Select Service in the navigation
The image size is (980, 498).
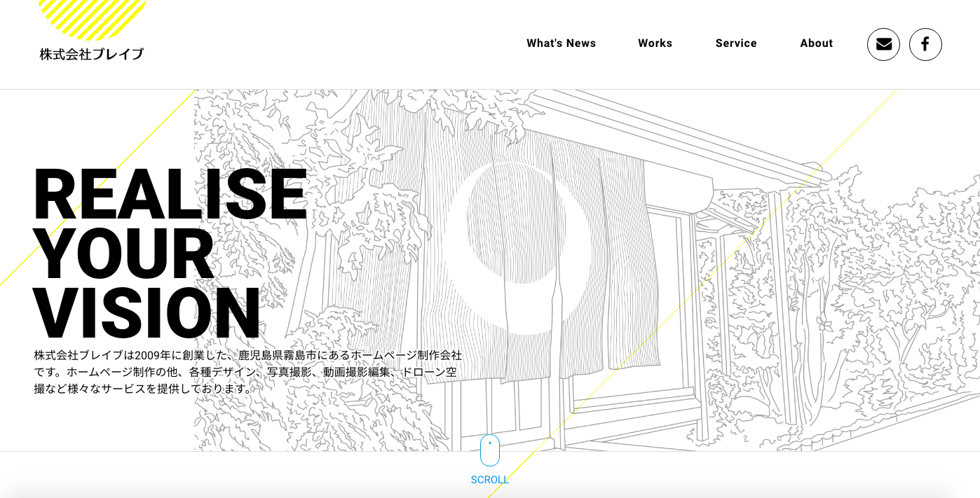pos(735,43)
